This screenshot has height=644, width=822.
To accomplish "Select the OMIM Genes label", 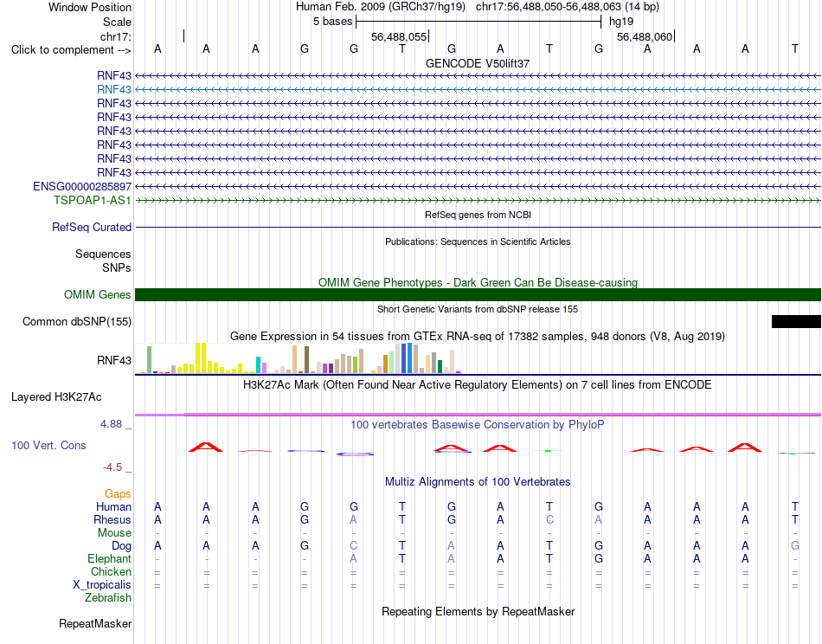I will click(98, 294).
